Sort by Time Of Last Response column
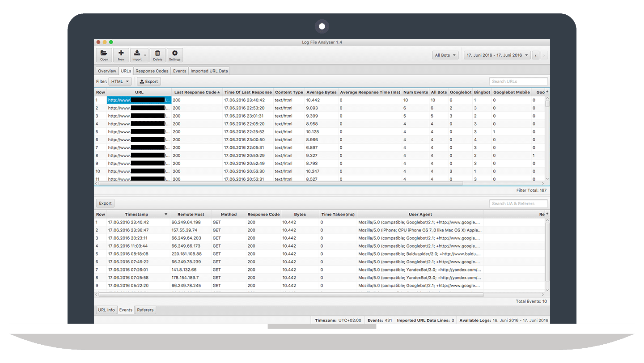The width and height of the screenshot is (644, 363). coord(248,93)
